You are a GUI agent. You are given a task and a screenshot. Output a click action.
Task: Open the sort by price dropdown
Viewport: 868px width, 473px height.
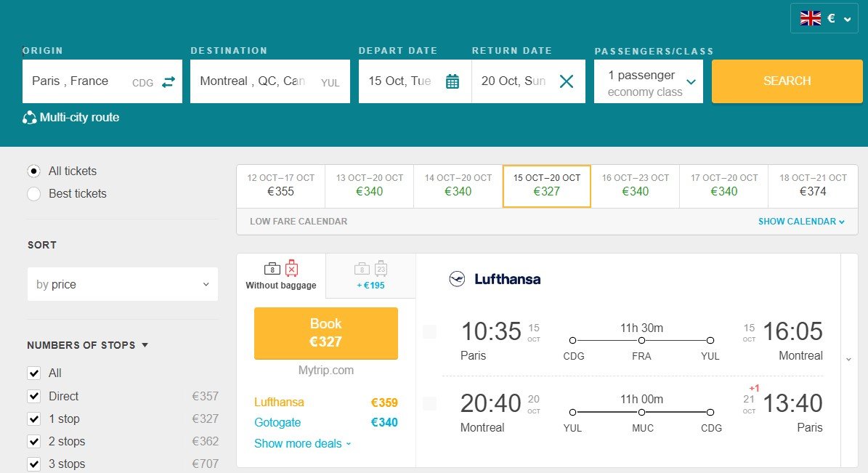[122, 284]
